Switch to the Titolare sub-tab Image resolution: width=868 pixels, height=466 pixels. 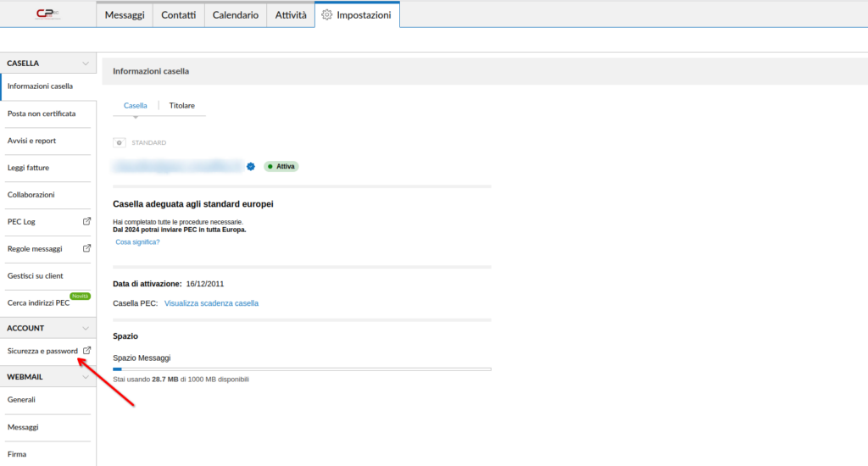pos(182,106)
